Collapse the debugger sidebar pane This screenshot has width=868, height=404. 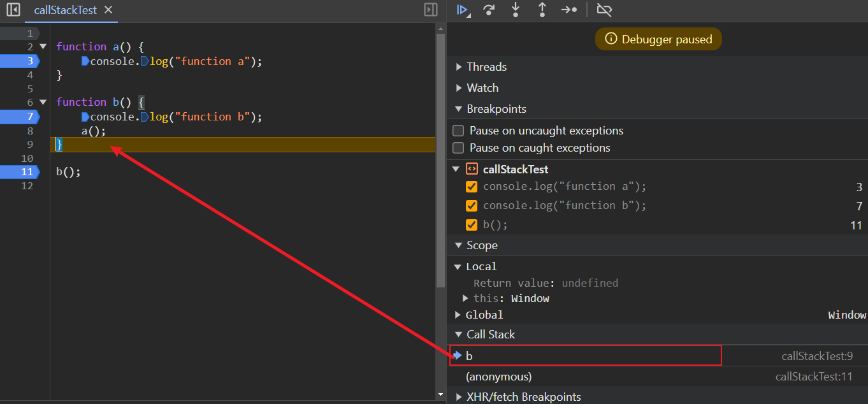tap(431, 10)
